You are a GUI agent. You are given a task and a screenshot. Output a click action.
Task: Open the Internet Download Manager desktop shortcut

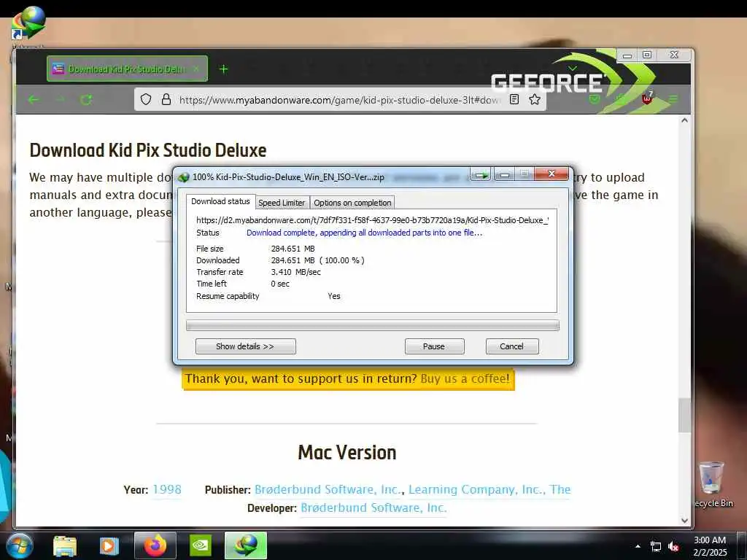pos(27,24)
